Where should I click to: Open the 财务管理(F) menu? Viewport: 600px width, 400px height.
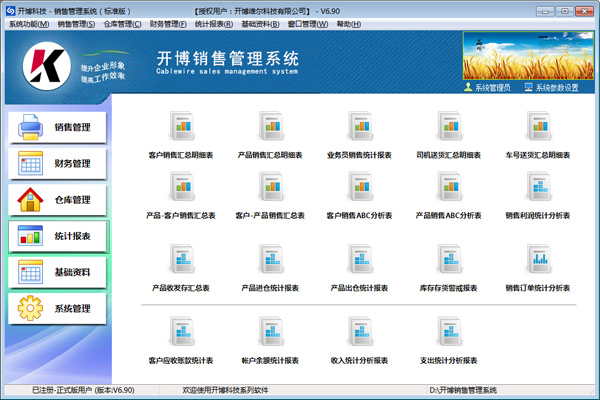(x=168, y=24)
